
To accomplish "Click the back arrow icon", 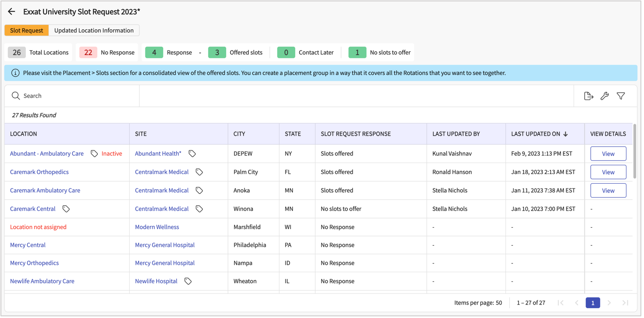I will 12,12.
